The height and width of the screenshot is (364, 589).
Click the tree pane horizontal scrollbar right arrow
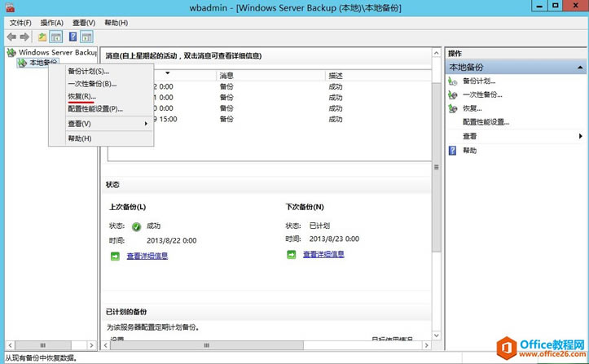pyautogui.click(x=91, y=345)
